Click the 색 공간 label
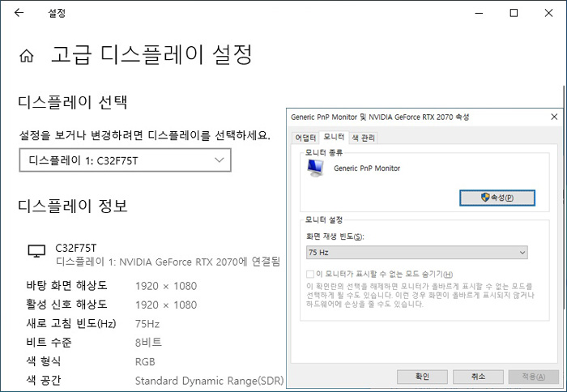This screenshot has height=392, width=567. tap(44, 380)
